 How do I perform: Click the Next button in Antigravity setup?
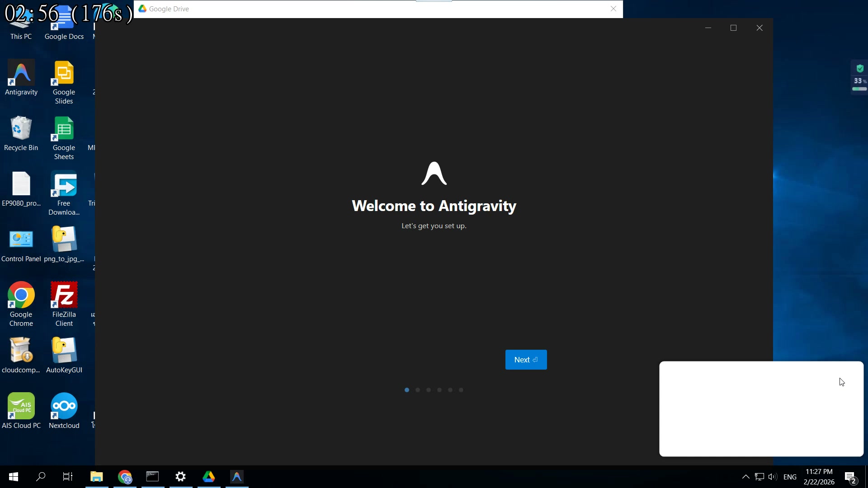(x=526, y=360)
